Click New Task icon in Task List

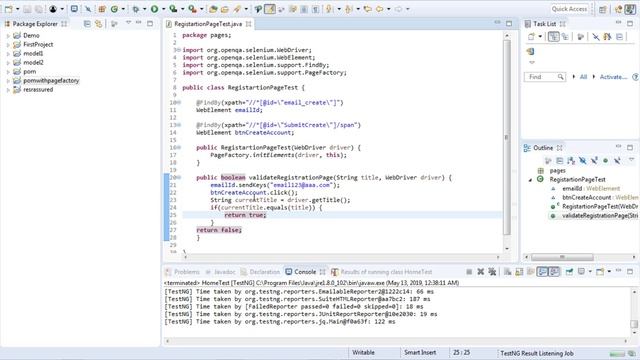point(531,37)
